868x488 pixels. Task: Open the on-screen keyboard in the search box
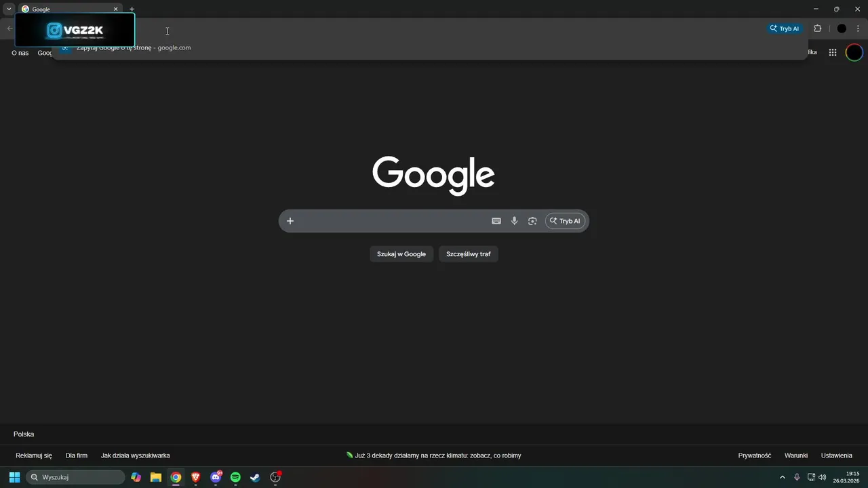click(496, 221)
